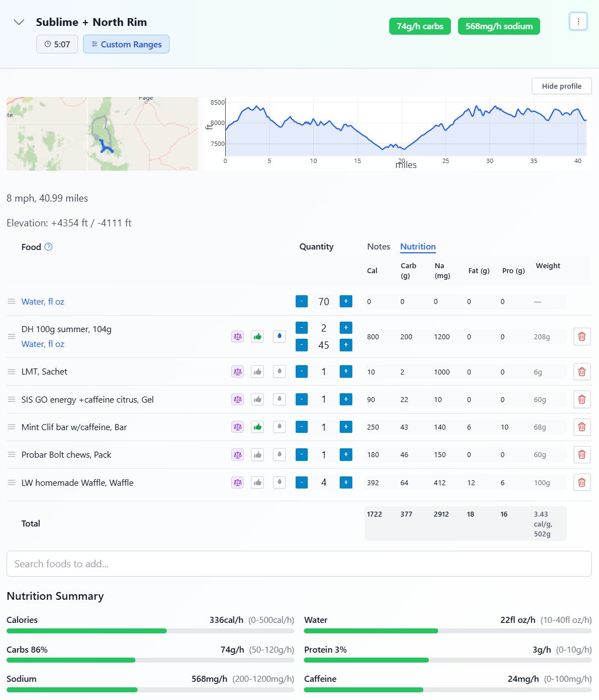This screenshot has width=599, height=700.
Task: Toggle the water drop on DH 100g summer
Action: 279,336
